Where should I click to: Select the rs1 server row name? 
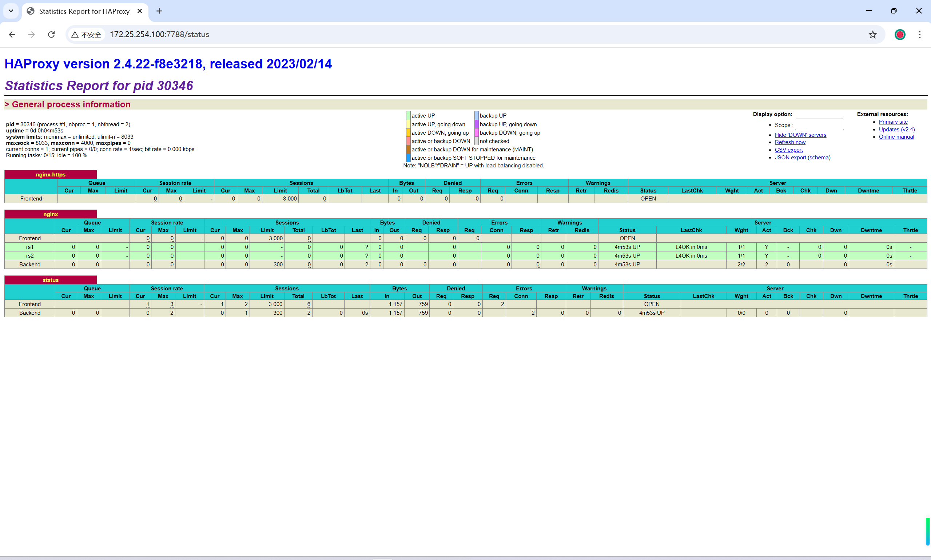(30, 247)
